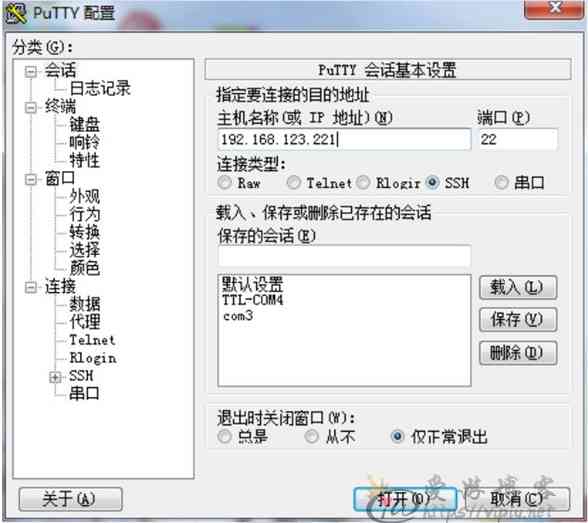588x523 pixels.
Task: Choose the SSH connection type
Action: tap(432, 183)
